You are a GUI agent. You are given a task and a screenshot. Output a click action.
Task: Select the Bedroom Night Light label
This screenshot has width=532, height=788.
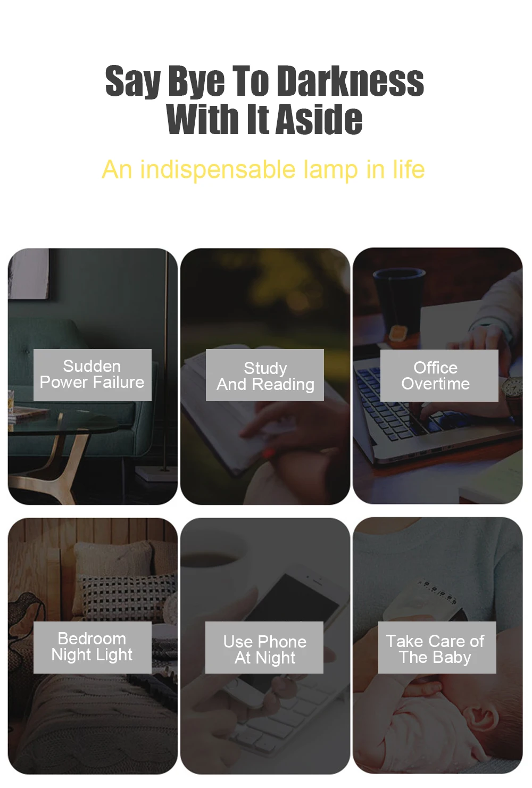pos(92,647)
